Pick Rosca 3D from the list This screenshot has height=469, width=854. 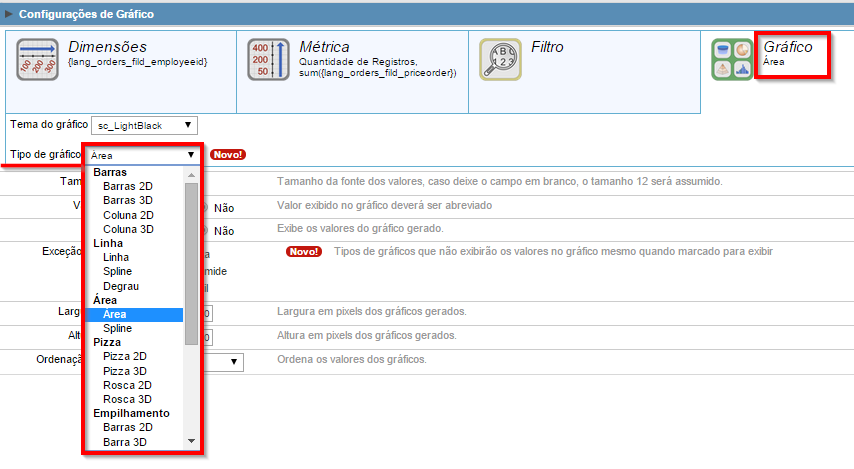[x=127, y=399]
